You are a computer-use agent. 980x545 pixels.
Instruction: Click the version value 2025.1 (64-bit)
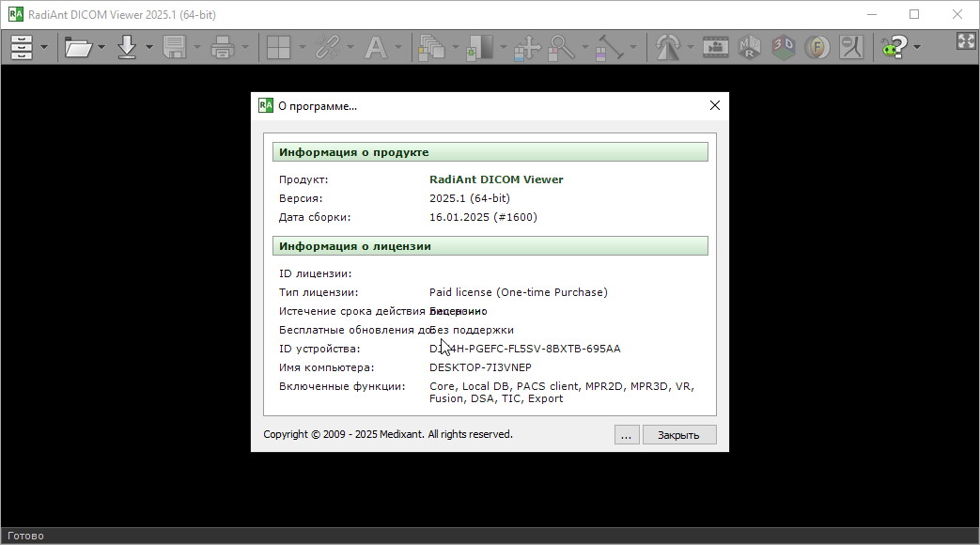click(470, 198)
